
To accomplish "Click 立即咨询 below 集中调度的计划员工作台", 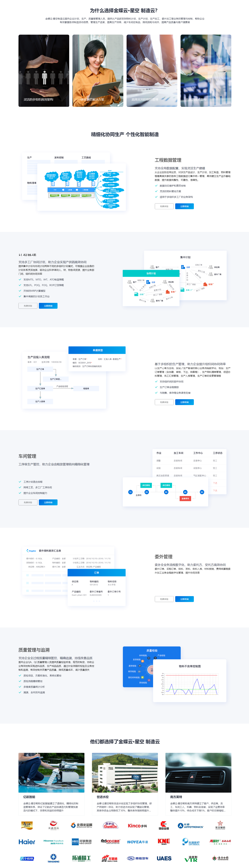I will [48, 306].
